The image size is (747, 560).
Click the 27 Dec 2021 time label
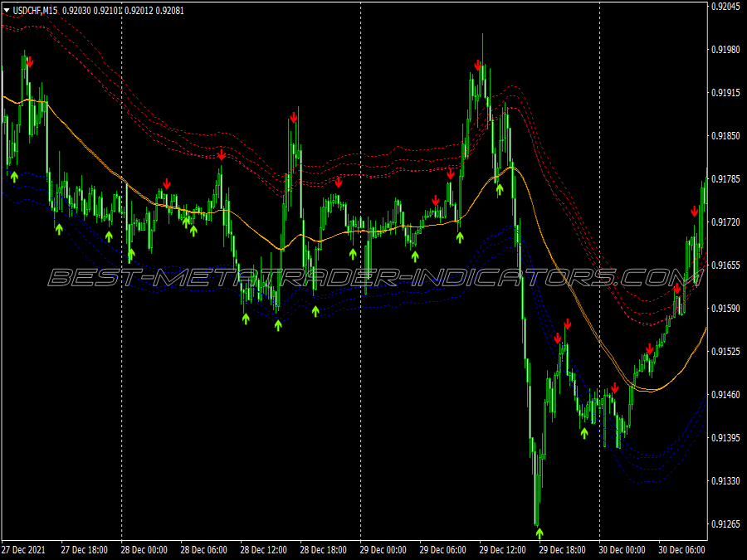[x=24, y=550]
